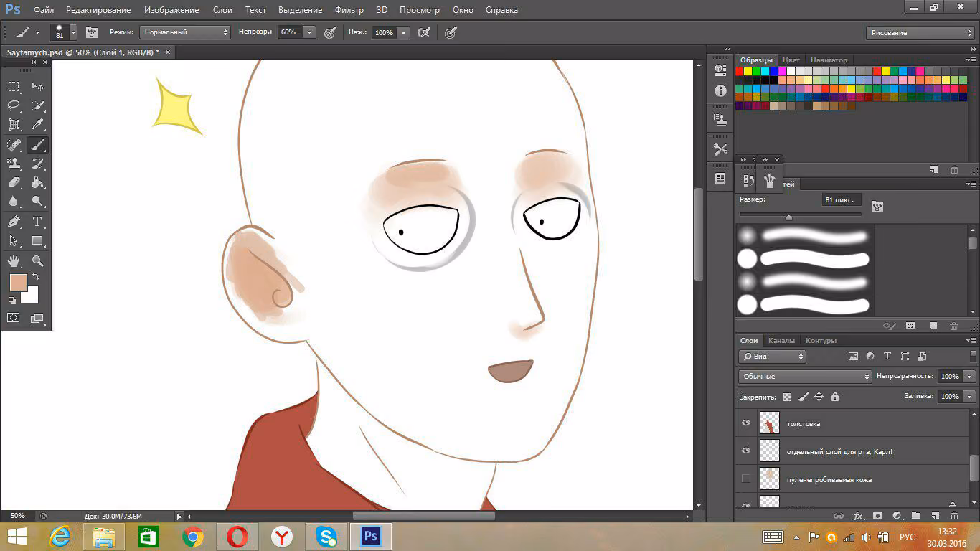Switch to the Каналы tab
The width and height of the screenshot is (980, 551).
pyautogui.click(x=781, y=341)
